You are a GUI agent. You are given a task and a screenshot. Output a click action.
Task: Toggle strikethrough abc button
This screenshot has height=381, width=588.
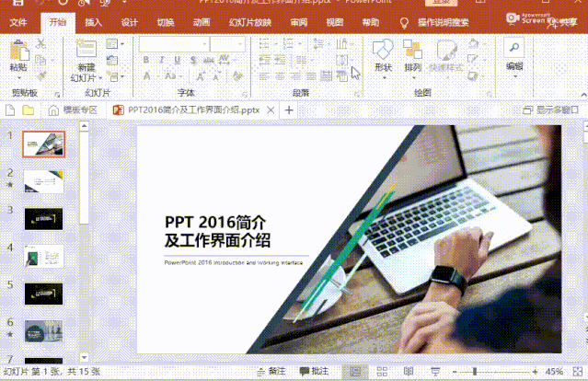[x=208, y=60]
